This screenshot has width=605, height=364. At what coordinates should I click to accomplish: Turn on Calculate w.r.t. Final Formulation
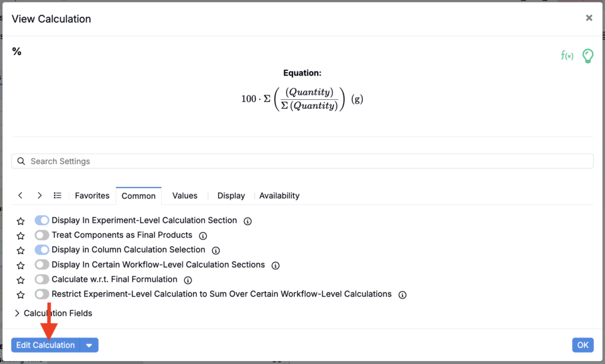coord(42,279)
